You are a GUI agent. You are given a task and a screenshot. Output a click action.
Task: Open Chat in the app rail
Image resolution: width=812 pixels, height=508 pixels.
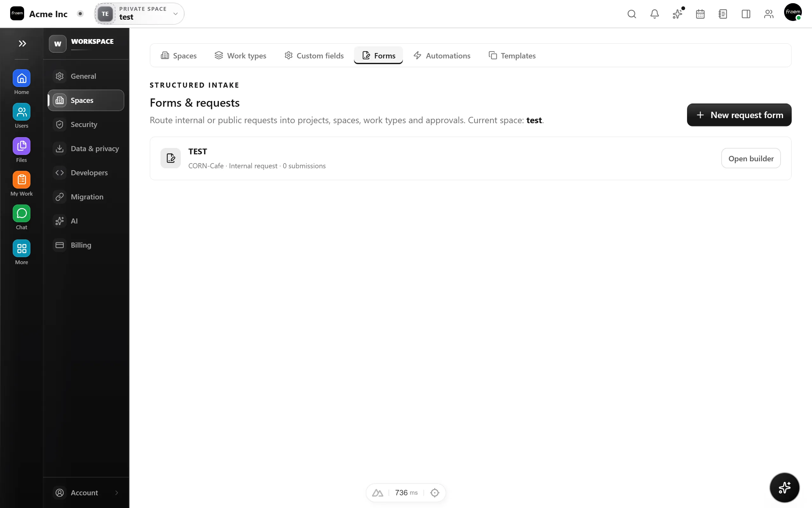coord(22,217)
